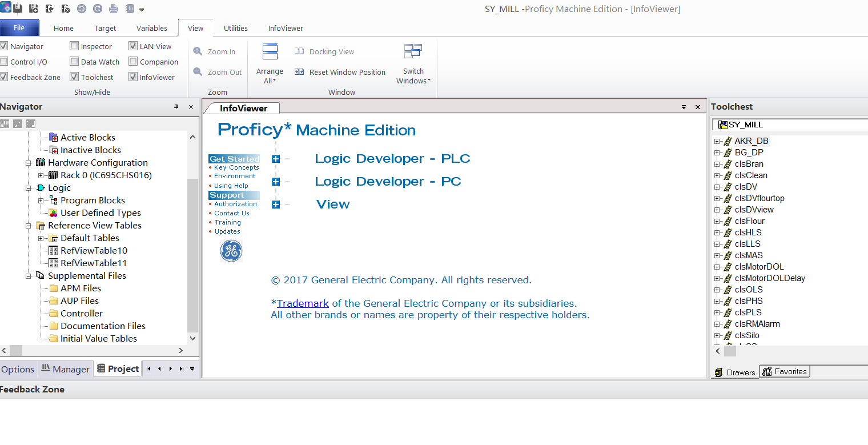868x445 pixels.
Task: Toggle the LAN View checkbox
Action: tap(133, 46)
